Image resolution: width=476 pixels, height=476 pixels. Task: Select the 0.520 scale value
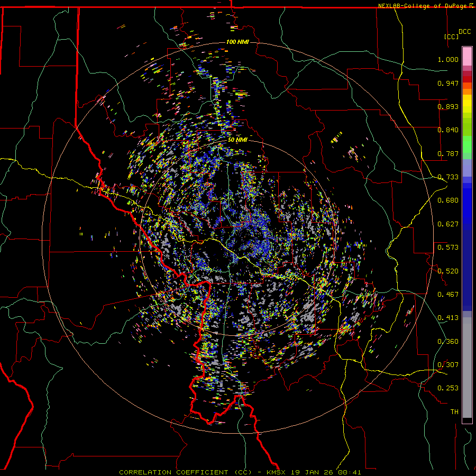[448, 271]
